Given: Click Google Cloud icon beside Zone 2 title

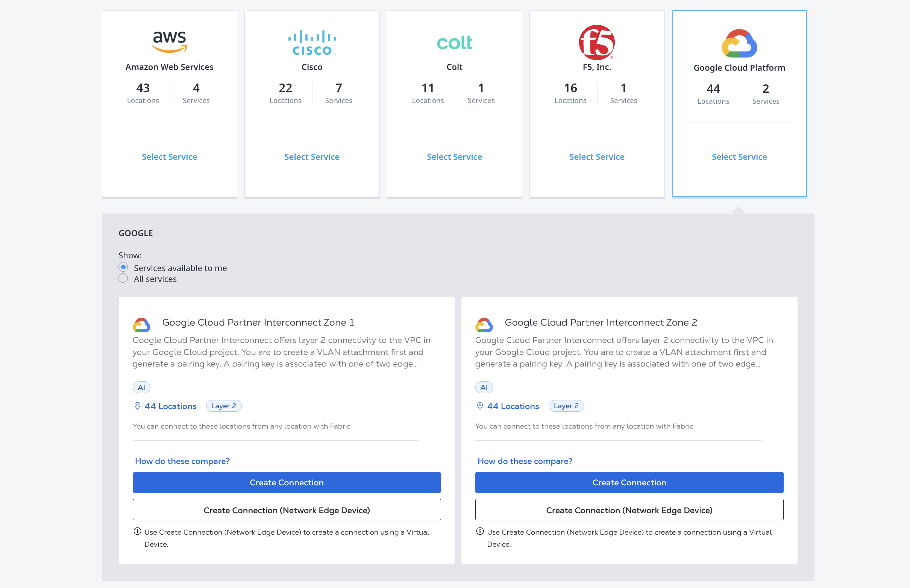Looking at the screenshot, I should [484, 324].
